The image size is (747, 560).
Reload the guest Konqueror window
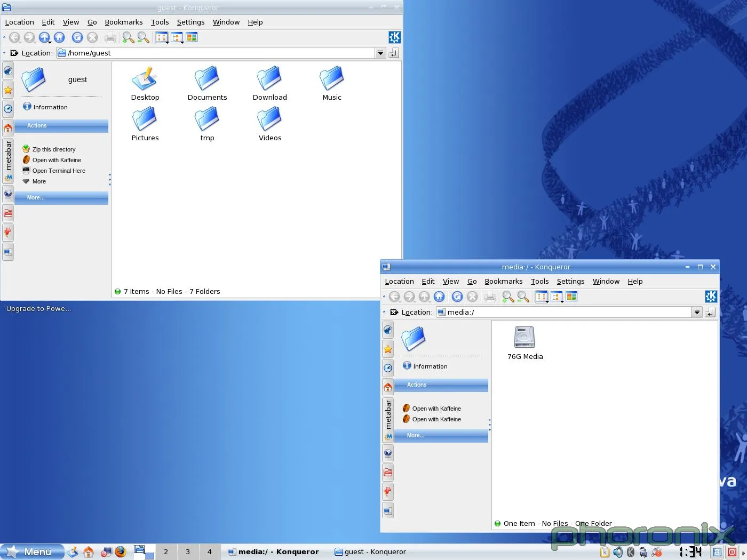pos(77,37)
